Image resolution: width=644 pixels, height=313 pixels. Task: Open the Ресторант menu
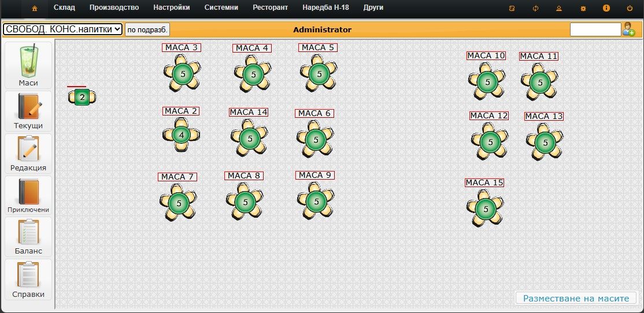point(270,8)
